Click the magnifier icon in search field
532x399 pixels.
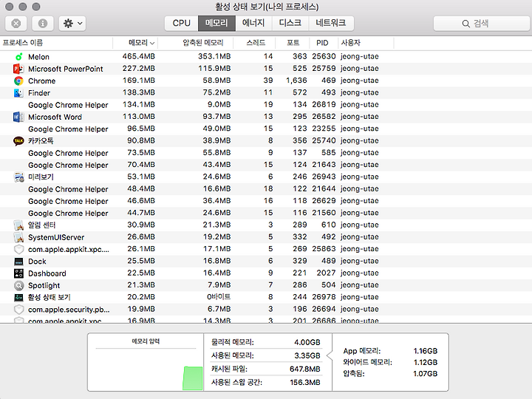tap(465, 24)
